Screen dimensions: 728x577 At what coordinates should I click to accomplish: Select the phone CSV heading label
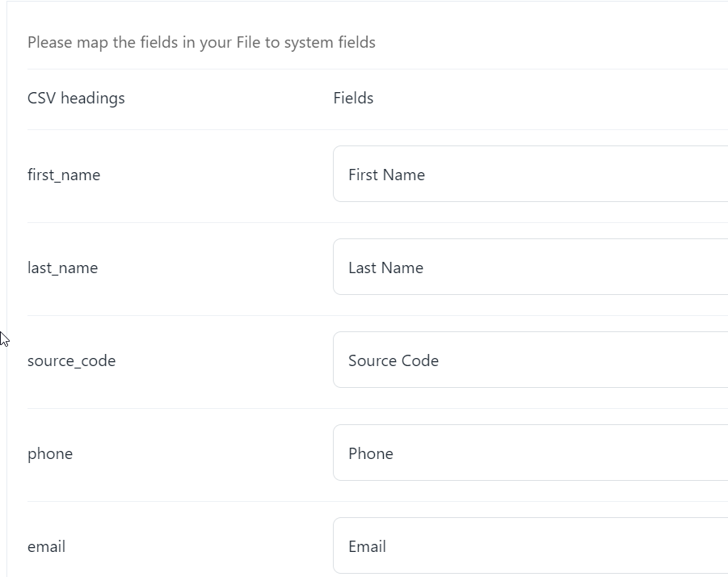tap(50, 454)
